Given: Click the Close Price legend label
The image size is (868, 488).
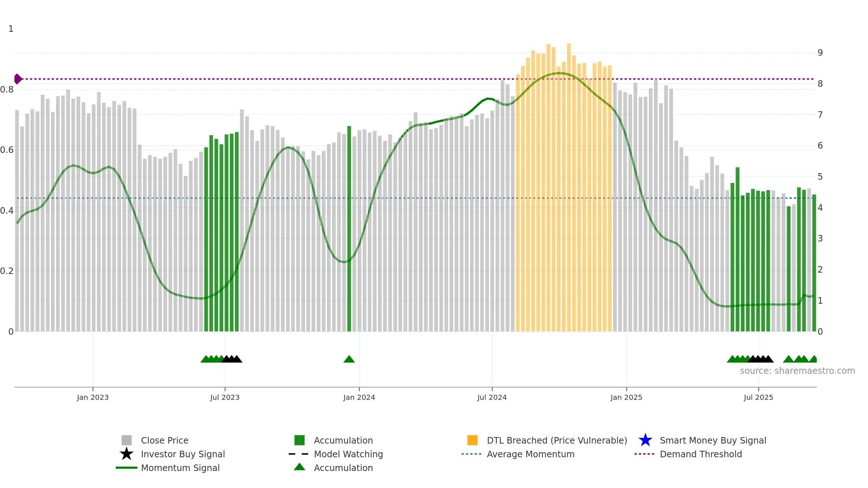Looking at the screenshot, I should point(165,440).
